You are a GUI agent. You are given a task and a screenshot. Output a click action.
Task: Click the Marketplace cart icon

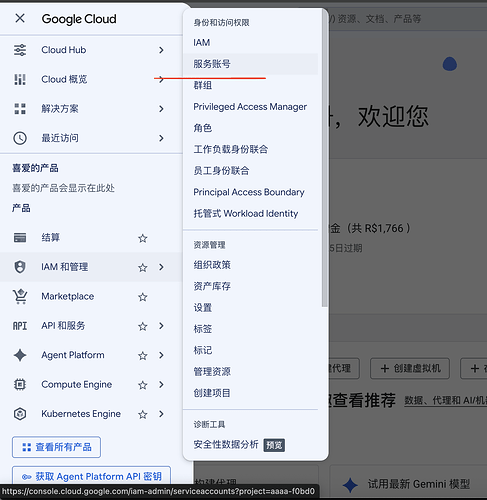pyautogui.click(x=20, y=296)
